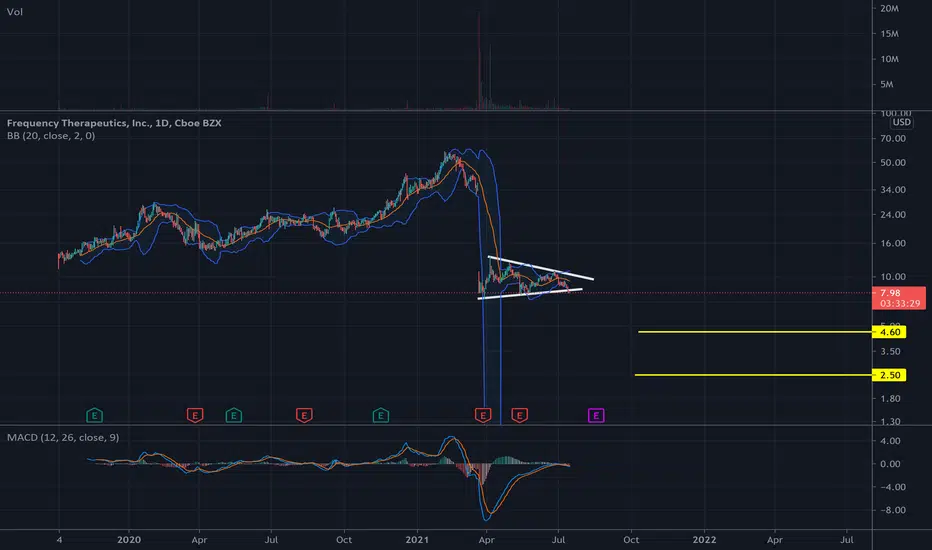The width and height of the screenshot is (932, 550).
Task: Click the -4.00 MACD axis label
Action: pyautogui.click(x=892, y=487)
